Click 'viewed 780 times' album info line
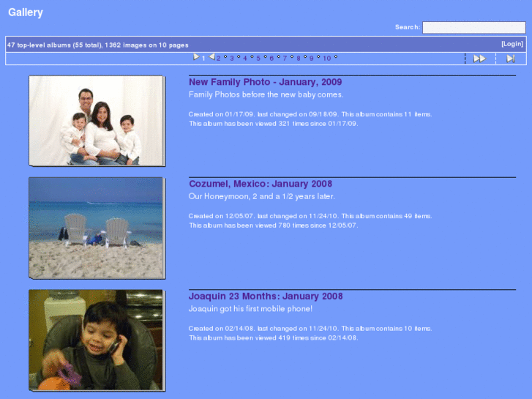The image size is (532, 399). [274, 225]
